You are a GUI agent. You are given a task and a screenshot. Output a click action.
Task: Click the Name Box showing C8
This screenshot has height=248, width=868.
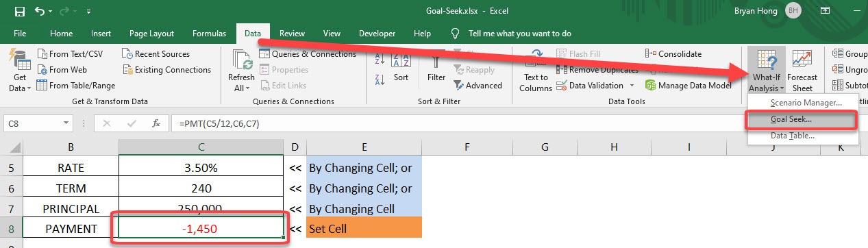click(x=33, y=123)
